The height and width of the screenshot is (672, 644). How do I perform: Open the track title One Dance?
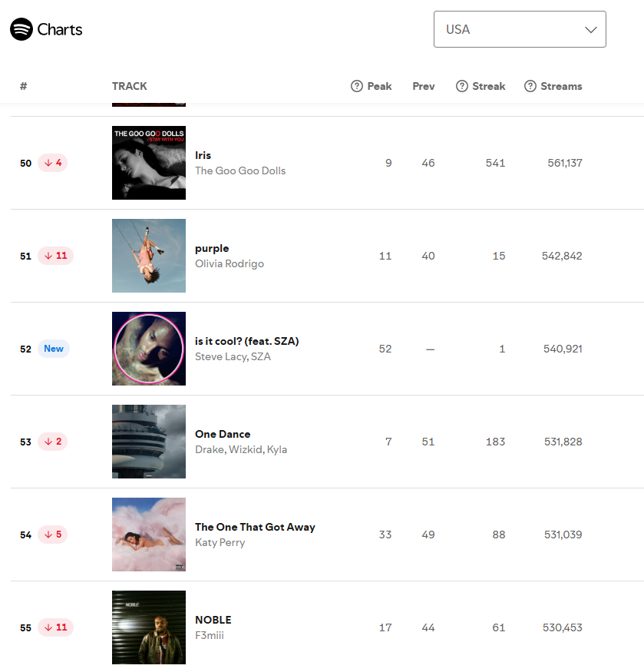click(x=223, y=434)
